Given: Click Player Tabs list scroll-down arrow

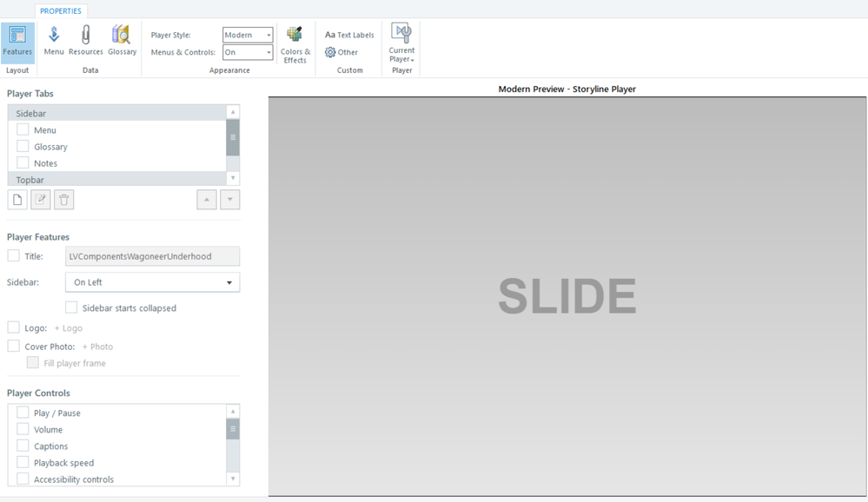Looking at the screenshot, I should tap(233, 178).
